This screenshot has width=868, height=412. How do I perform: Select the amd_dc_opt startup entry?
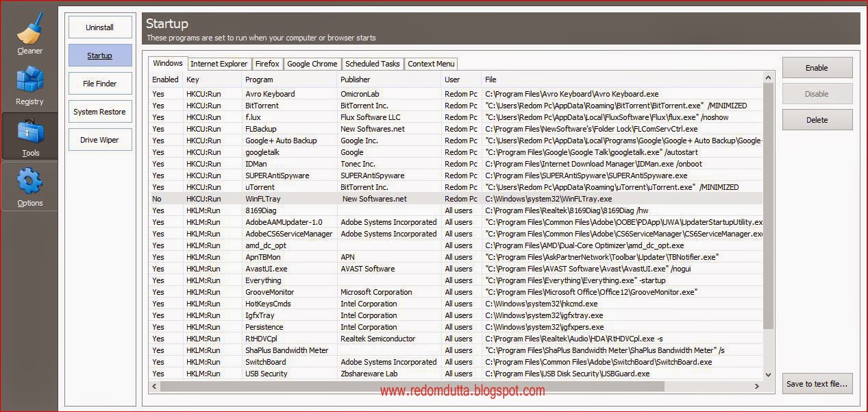(x=456, y=245)
